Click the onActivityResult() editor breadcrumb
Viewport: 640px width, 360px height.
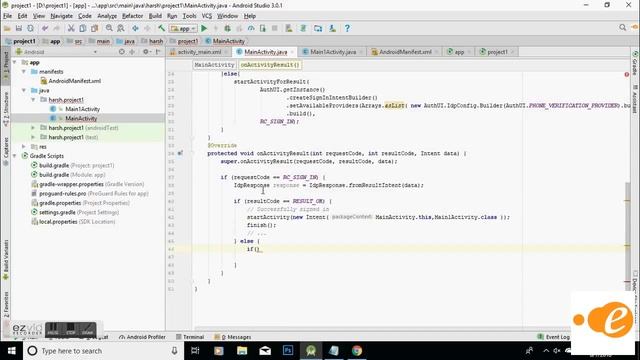(269, 65)
